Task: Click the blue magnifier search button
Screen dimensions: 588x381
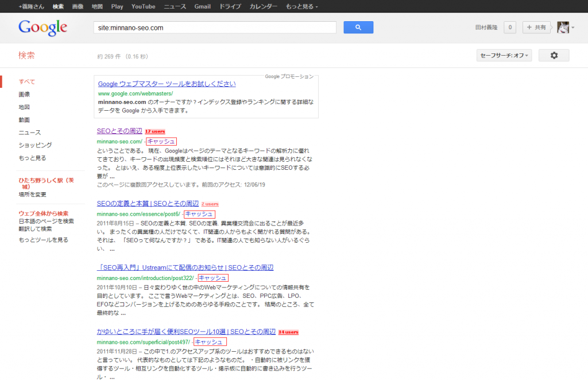Action: tap(358, 28)
